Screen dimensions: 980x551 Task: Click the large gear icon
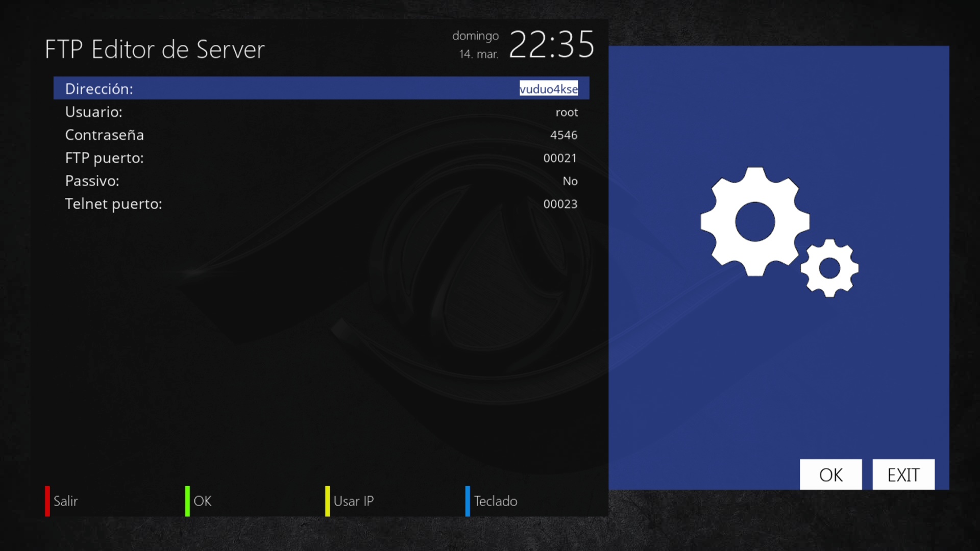pos(754,221)
